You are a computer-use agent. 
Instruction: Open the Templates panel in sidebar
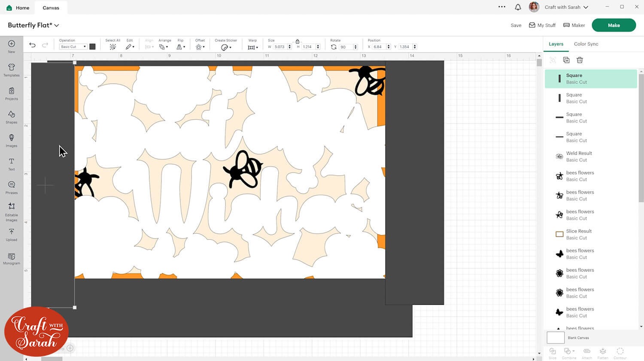[12, 70]
